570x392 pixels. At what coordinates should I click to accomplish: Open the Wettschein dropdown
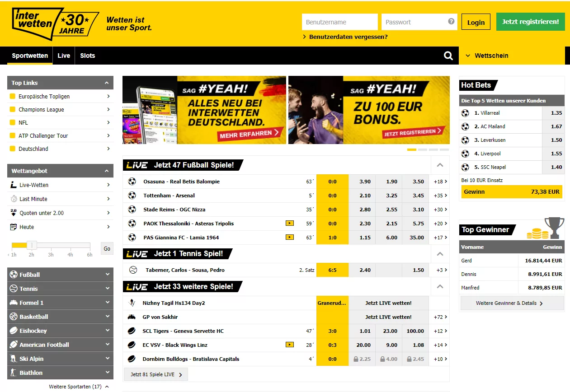(x=512, y=56)
